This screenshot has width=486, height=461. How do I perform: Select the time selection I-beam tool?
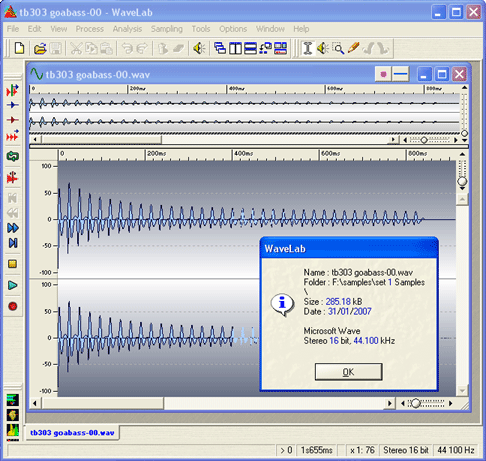(308, 49)
